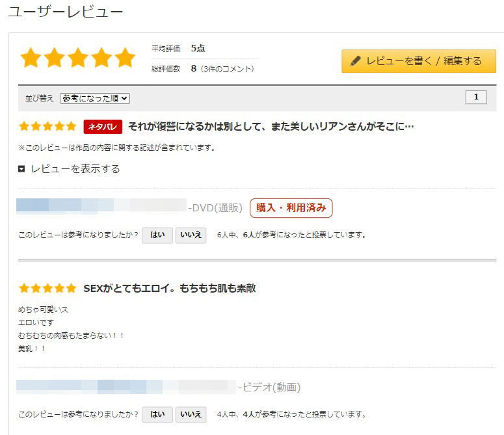Click the pencil icon on the write-review button
504x435 pixels.
pos(355,61)
